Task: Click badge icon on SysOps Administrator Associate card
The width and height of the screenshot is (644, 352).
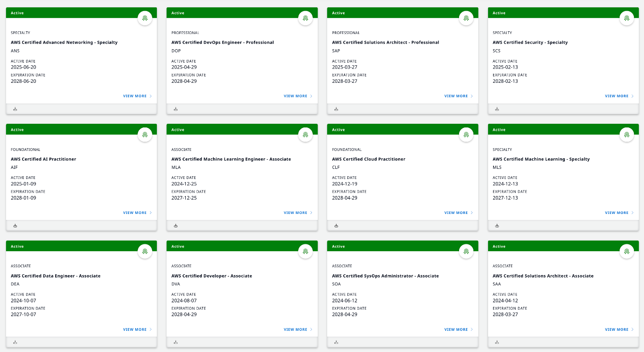Action: [466, 252]
